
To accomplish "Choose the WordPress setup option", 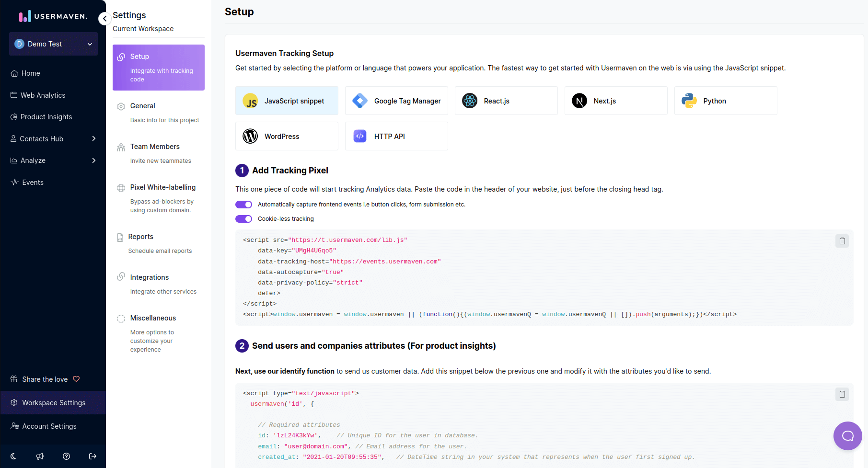I will pos(287,137).
